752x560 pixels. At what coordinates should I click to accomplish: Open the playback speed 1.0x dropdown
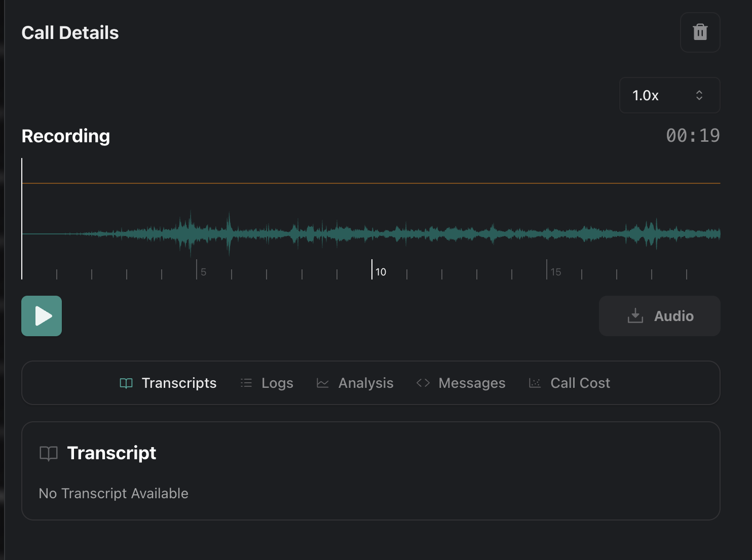tap(669, 95)
